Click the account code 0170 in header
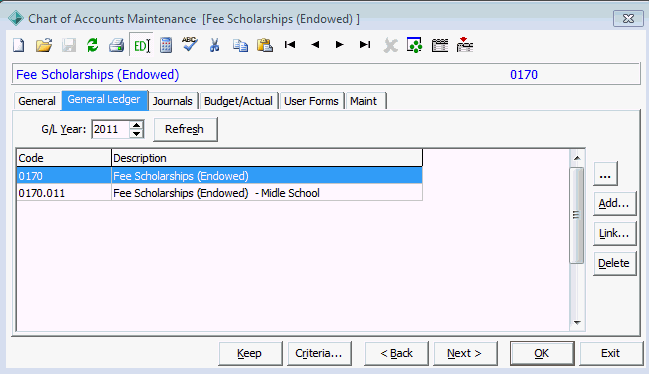The height and width of the screenshot is (374, 649). (x=524, y=75)
